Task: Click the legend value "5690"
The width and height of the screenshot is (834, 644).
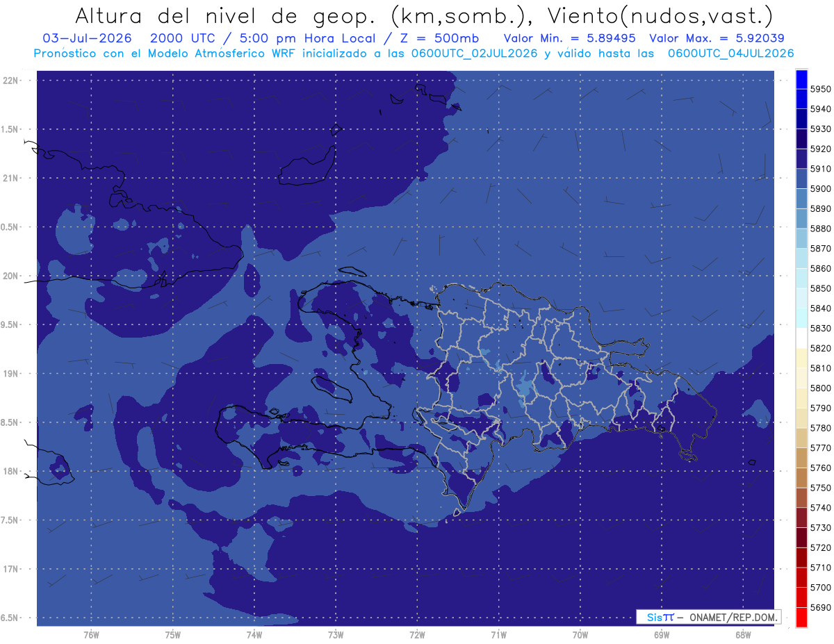Action: pos(820,606)
